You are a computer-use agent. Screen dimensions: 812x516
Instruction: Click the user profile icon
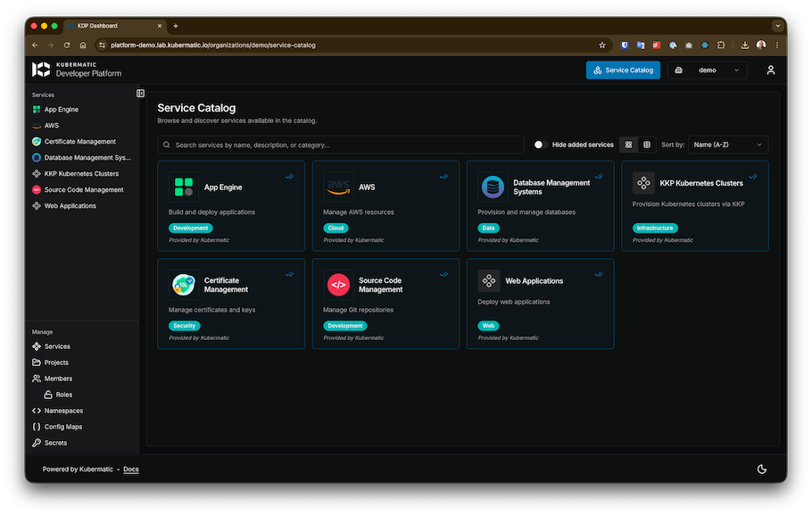(x=770, y=70)
